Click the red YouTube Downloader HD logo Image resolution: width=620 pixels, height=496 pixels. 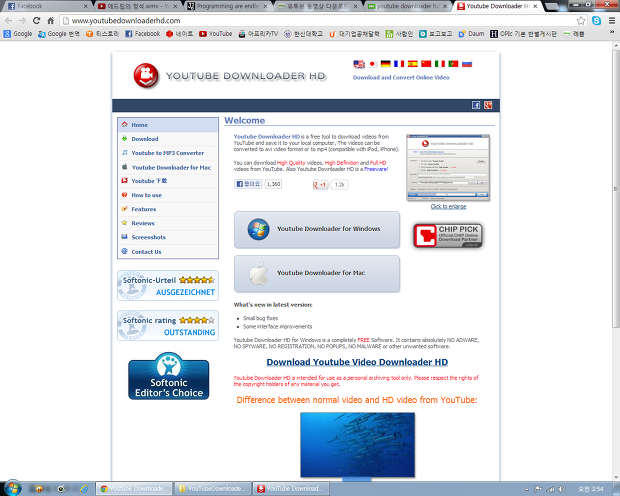(x=146, y=75)
